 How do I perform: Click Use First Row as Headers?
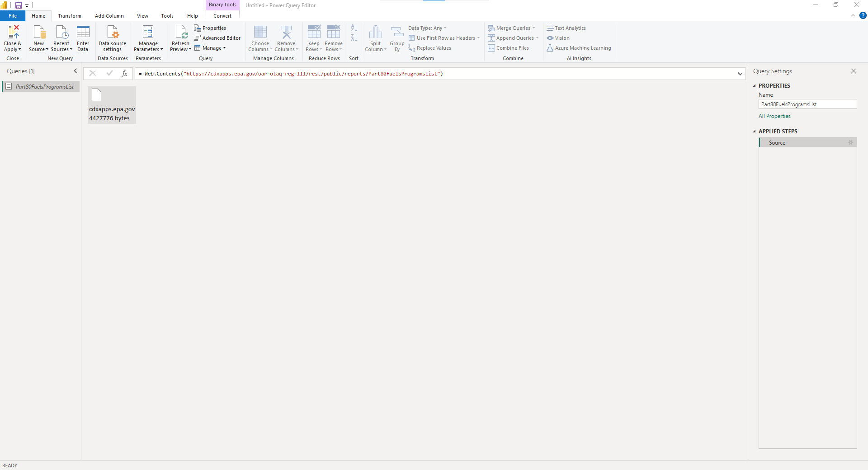coord(444,38)
